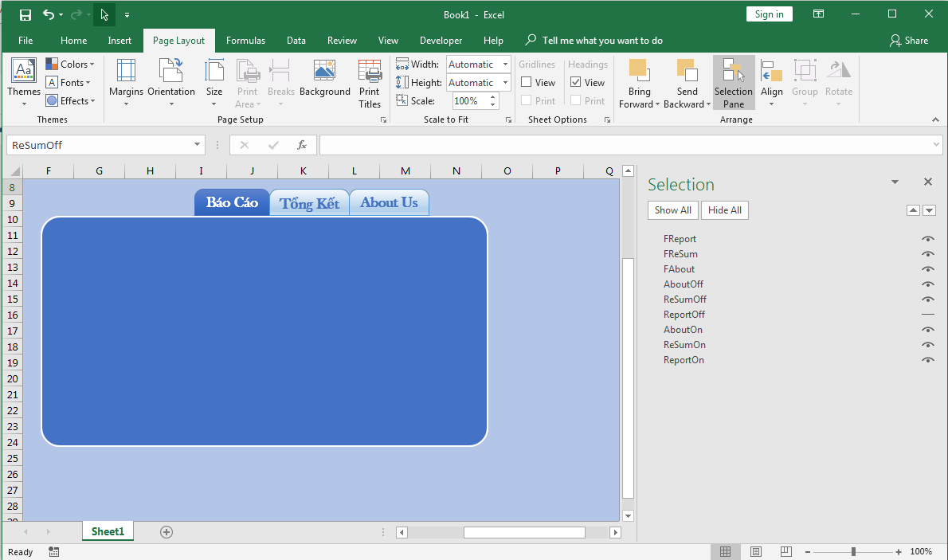Open the Name Box dropdown arrow
The image size is (948, 560).
(198, 145)
